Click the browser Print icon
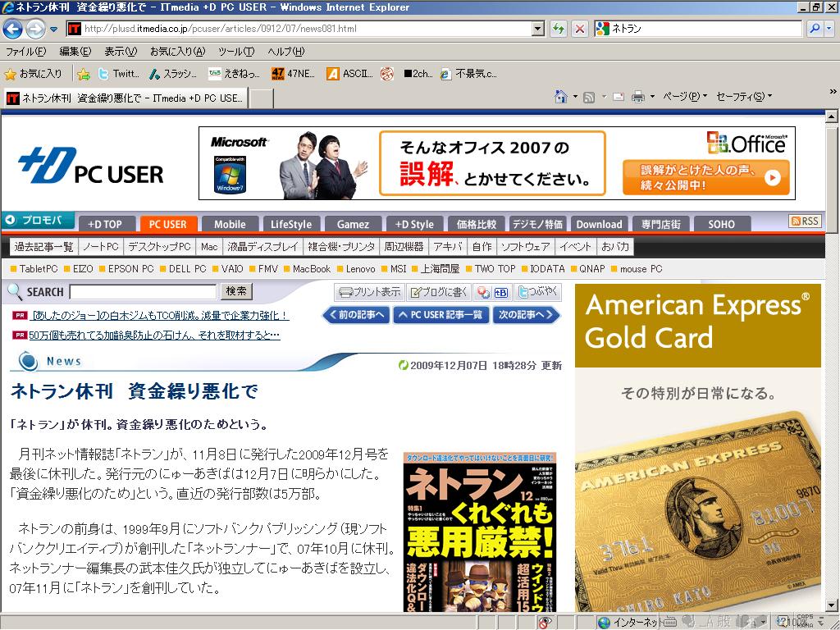This screenshot has width=840, height=630. [638, 97]
